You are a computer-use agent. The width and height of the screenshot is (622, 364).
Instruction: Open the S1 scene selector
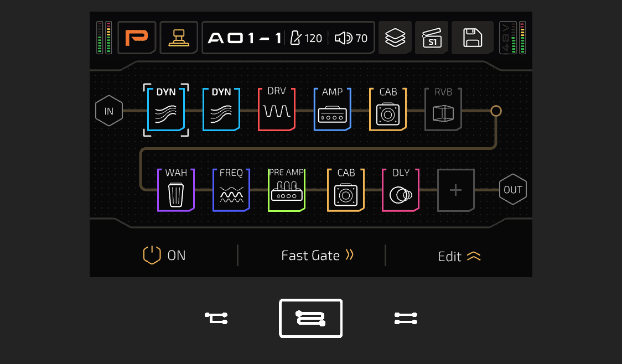pyautogui.click(x=432, y=38)
